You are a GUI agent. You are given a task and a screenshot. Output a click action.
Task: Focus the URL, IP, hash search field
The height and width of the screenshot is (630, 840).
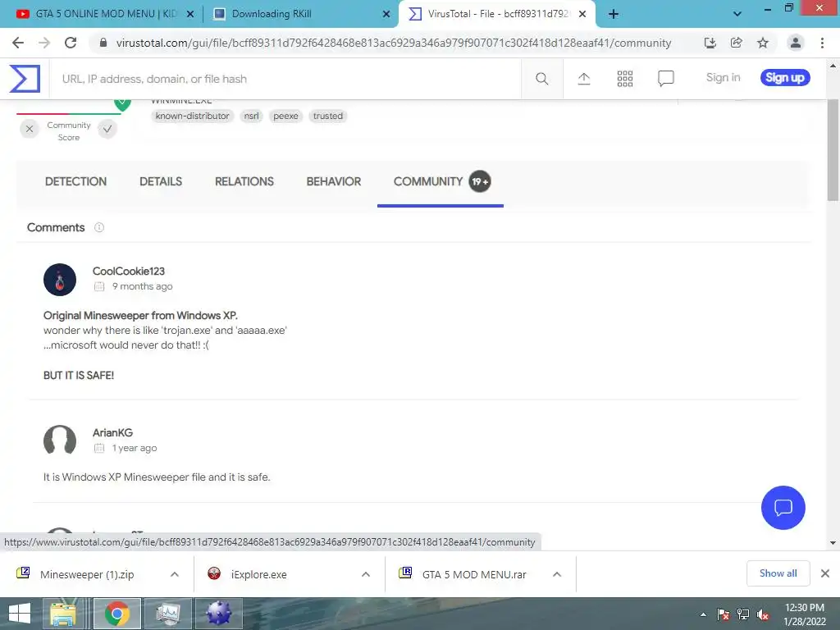tap(285, 79)
